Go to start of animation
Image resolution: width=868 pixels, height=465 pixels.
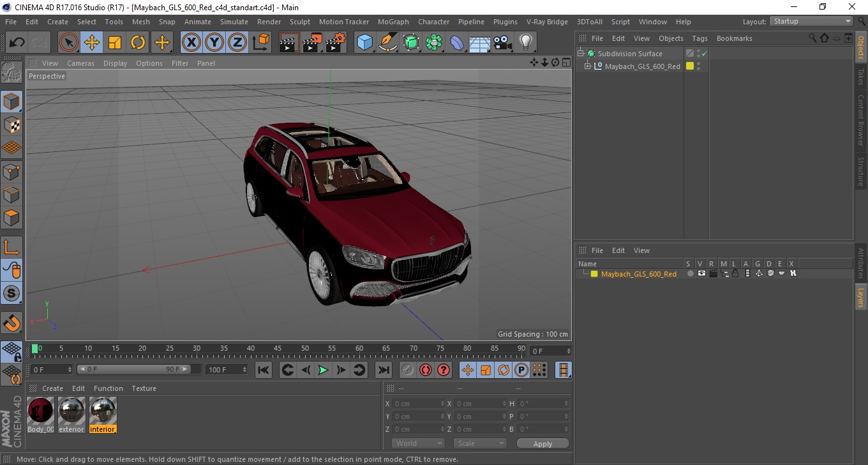(264, 370)
